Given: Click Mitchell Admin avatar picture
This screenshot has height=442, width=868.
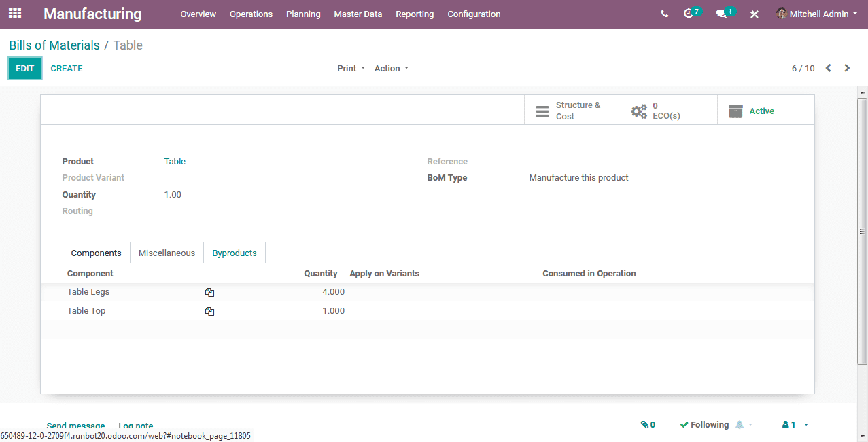Looking at the screenshot, I should point(782,14).
